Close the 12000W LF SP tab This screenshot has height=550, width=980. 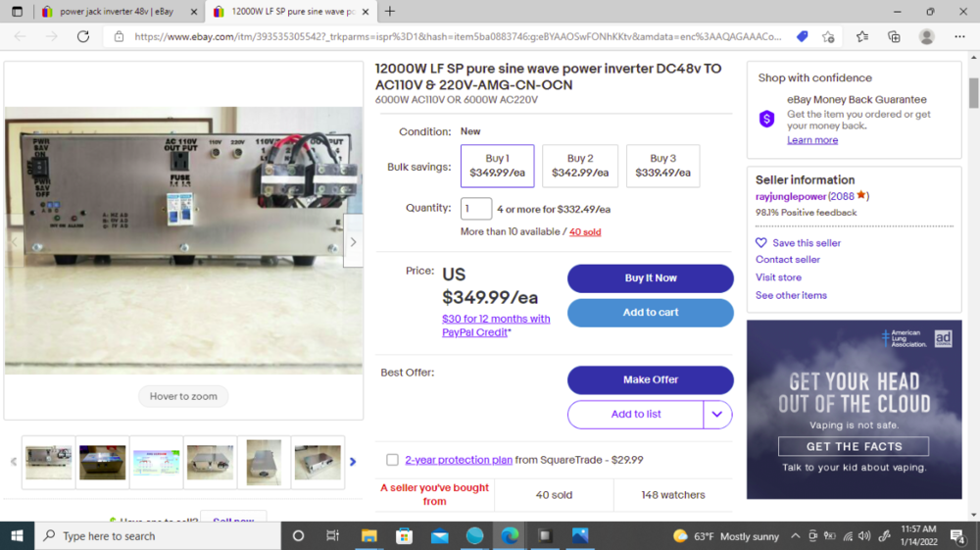(366, 11)
